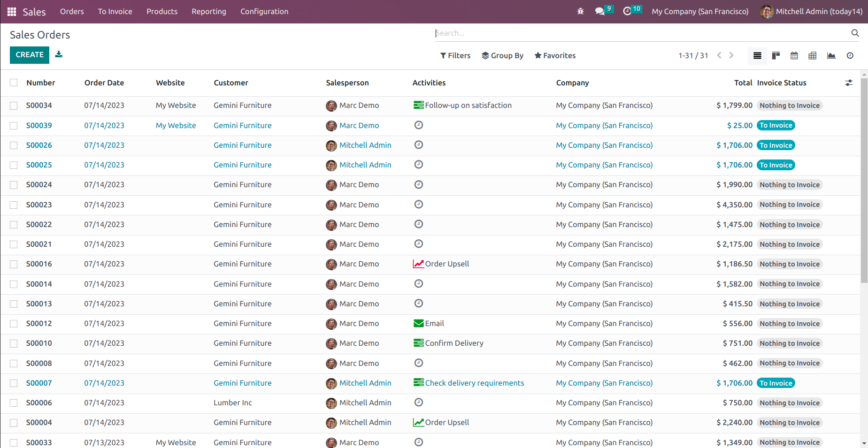The width and height of the screenshot is (868, 448).
Task: Export sales orders using the download icon
Action: [59, 54]
